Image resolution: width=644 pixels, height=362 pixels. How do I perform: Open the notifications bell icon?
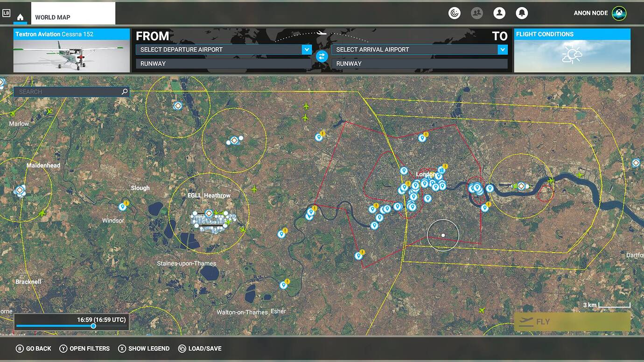point(522,13)
